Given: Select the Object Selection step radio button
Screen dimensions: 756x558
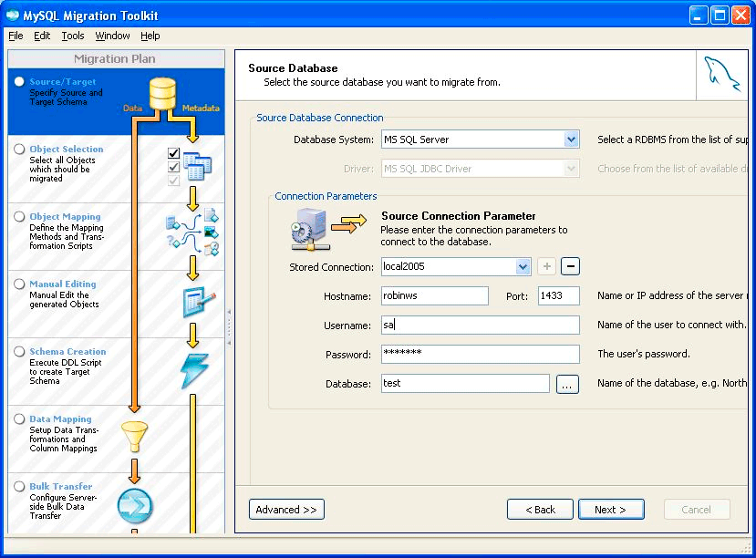Looking at the screenshot, I should tap(19, 149).
